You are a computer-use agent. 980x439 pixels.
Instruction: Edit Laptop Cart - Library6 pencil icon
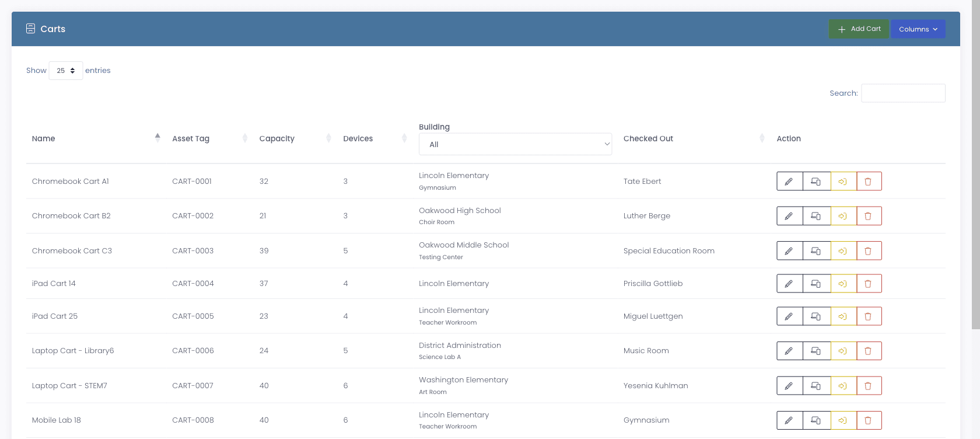click(789, 351)
